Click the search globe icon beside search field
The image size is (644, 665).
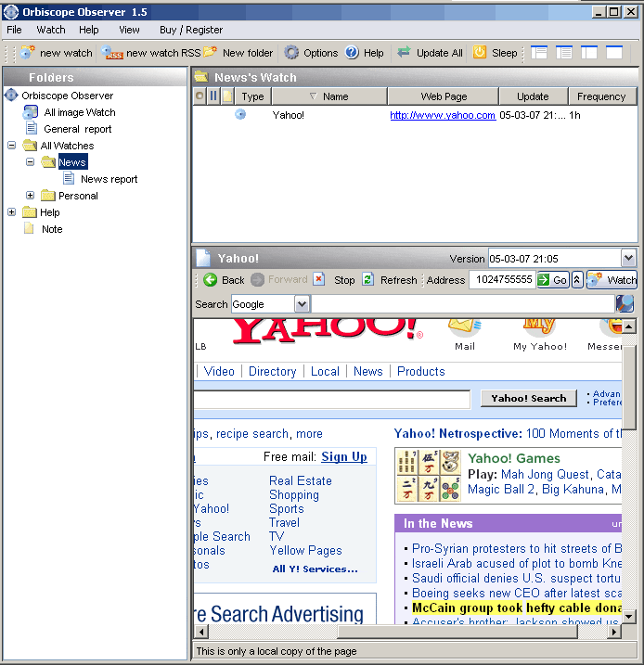click(625, 303)
